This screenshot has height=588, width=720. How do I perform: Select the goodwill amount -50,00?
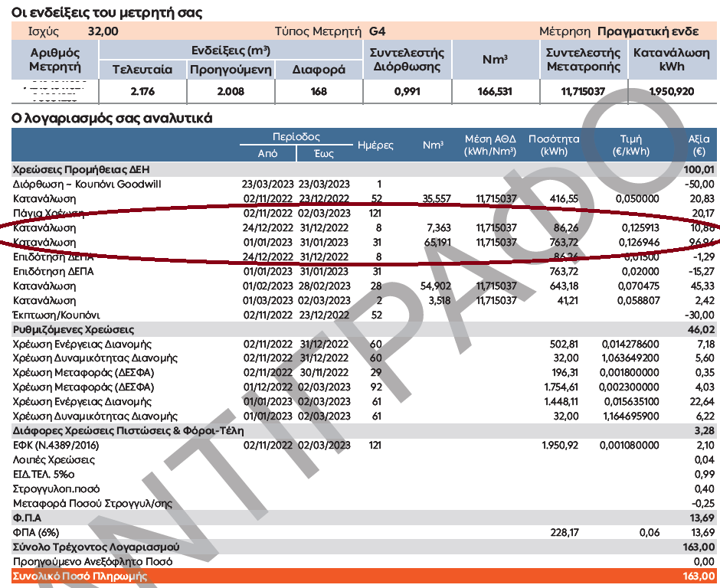699,184
